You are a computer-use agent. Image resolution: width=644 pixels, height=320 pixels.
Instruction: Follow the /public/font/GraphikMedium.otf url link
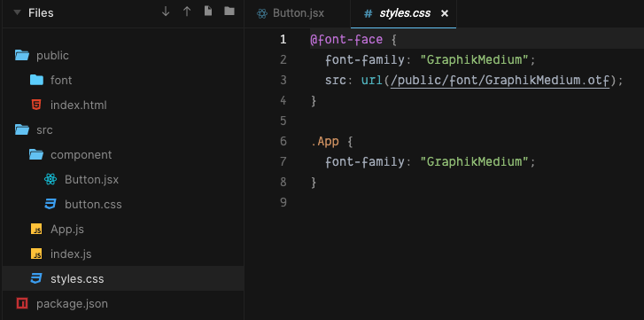500,80
